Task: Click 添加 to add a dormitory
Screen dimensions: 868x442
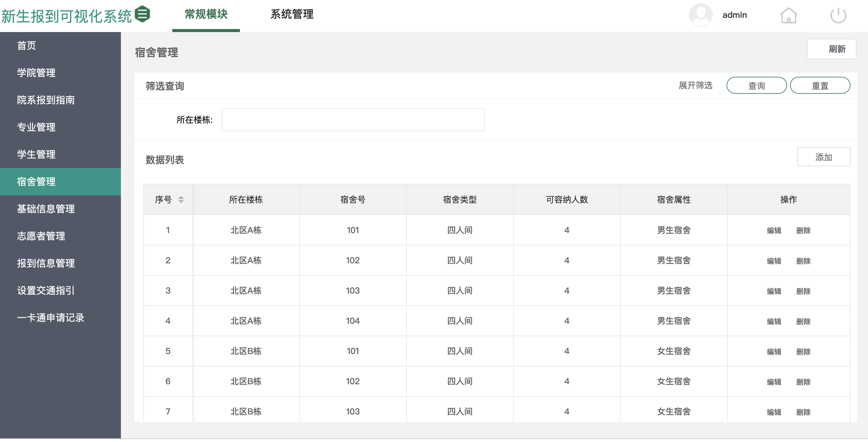Action: point(823,157)
